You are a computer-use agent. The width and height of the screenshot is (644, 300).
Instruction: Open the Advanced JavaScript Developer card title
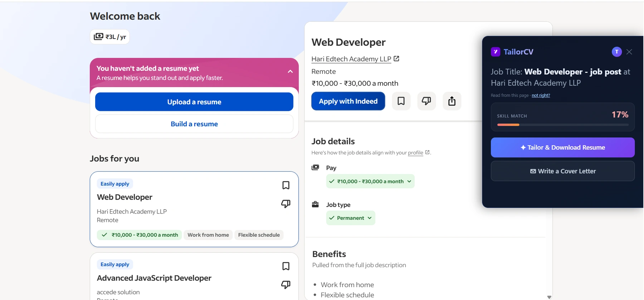(154, 278)
